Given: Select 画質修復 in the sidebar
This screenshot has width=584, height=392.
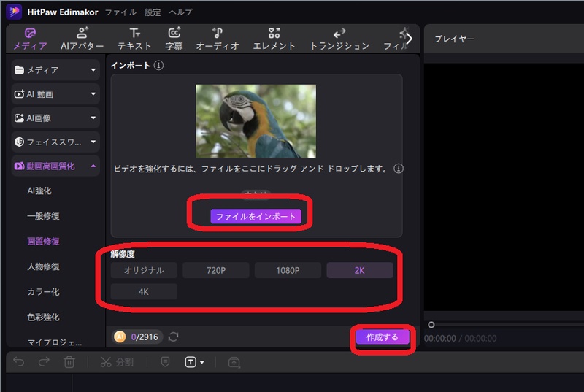Looking at the screenshot, I should coord(43,242).
